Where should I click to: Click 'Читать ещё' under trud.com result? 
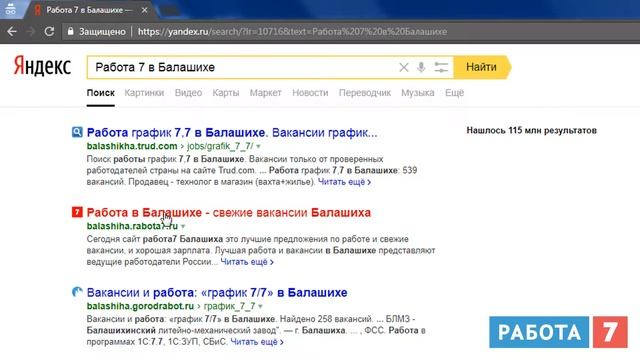(x=344, y=182)
